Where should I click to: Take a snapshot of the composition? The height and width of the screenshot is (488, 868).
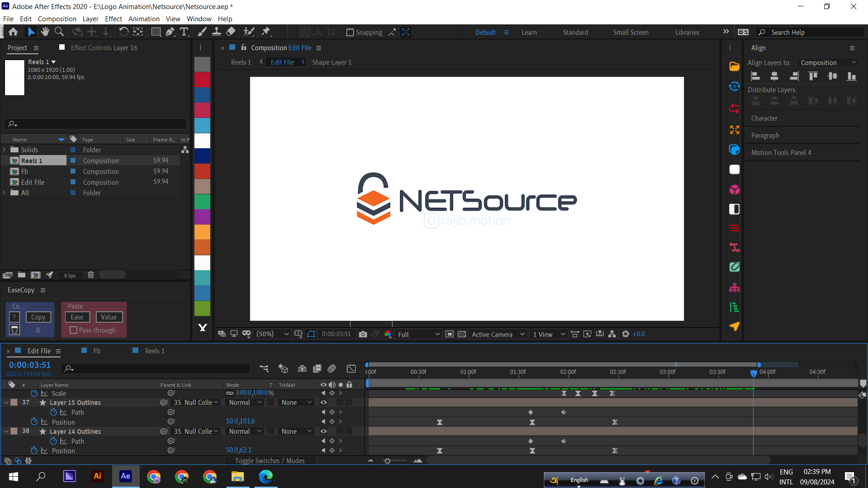pos(363,334)
